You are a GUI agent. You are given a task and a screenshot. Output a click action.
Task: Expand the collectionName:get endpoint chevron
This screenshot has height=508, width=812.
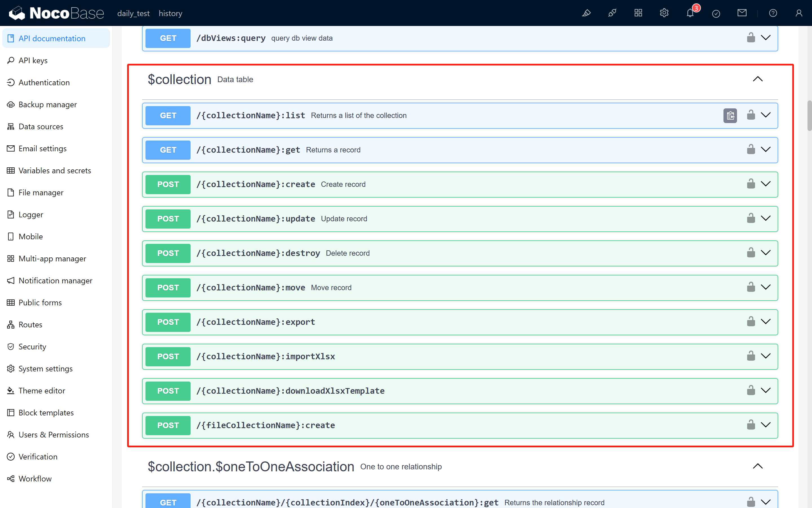[766, 149]
